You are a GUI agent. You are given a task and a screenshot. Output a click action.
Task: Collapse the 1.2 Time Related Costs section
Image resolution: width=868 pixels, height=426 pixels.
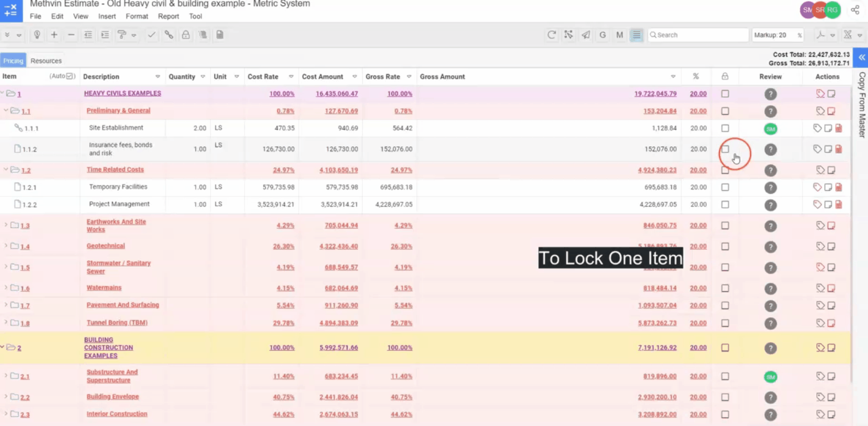pyautogui.click(x=6, y=170)
